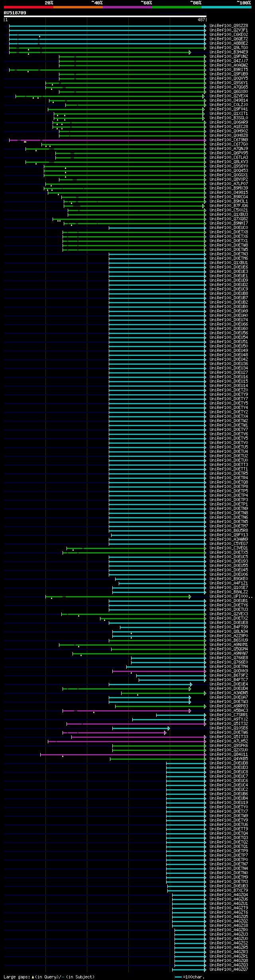Select label UniRef100_Q10SE6
The image size is (255, 980).
tap(229, 728)
